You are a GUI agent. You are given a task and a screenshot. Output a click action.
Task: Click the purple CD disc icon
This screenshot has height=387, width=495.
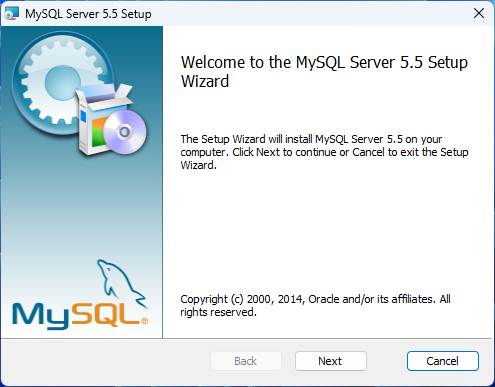125,132
